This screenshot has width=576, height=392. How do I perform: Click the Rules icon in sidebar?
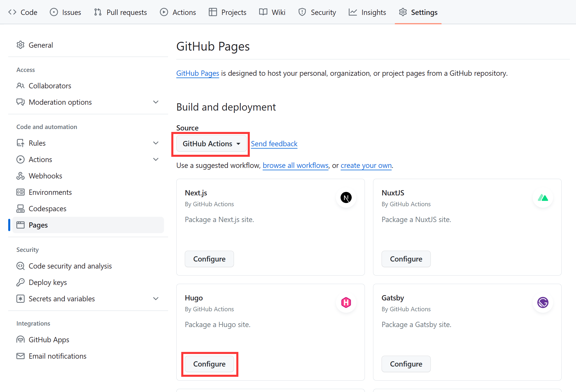(x=20, y=143)
